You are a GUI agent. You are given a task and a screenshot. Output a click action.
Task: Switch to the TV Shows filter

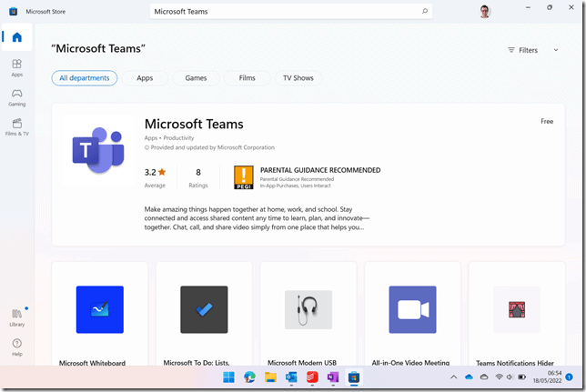point(298,78)
